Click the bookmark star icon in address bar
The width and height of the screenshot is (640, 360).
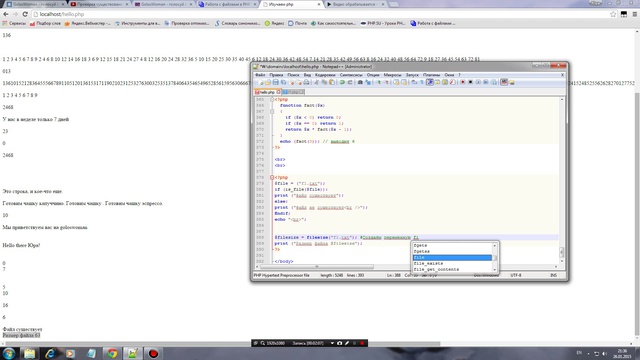pyautogui.click(x=613, y=14)
